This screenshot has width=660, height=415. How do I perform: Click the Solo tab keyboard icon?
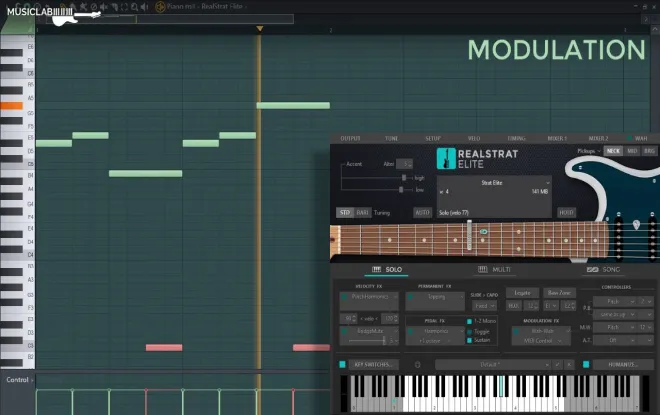pos(376,269)
